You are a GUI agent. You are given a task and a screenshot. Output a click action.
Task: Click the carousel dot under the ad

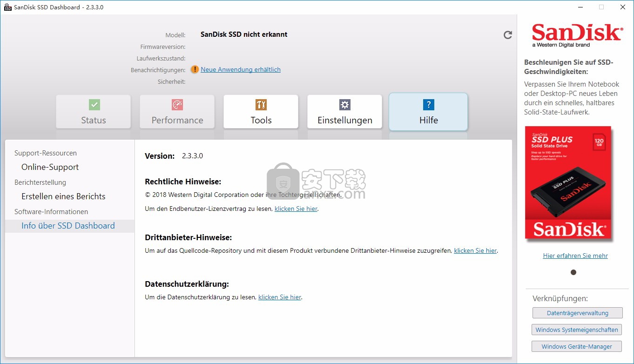tap(573, 272)
